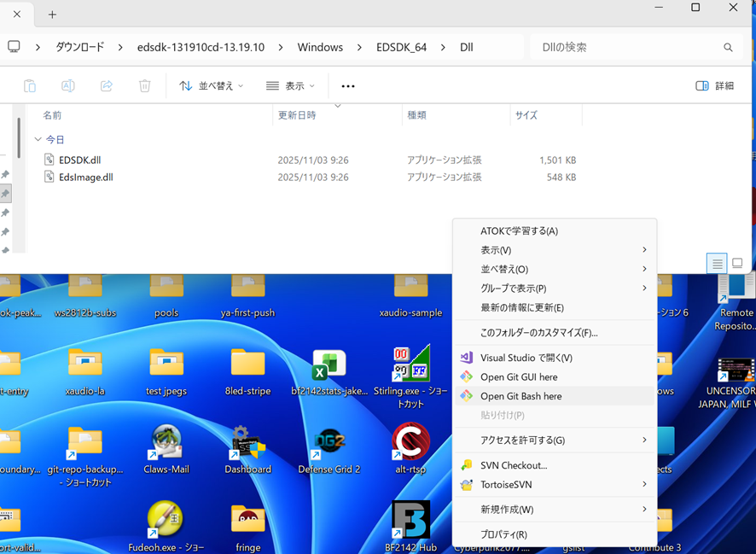Click the Windows breadcrumb folder segment
The width and height of the screenshot is (756, 554).
click(x=320, y=47)
